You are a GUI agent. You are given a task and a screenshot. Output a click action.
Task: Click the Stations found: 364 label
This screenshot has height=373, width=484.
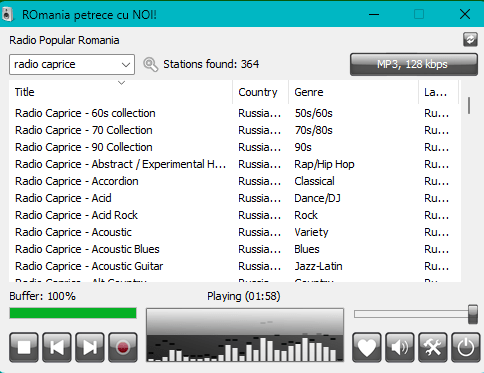(211, 64)
